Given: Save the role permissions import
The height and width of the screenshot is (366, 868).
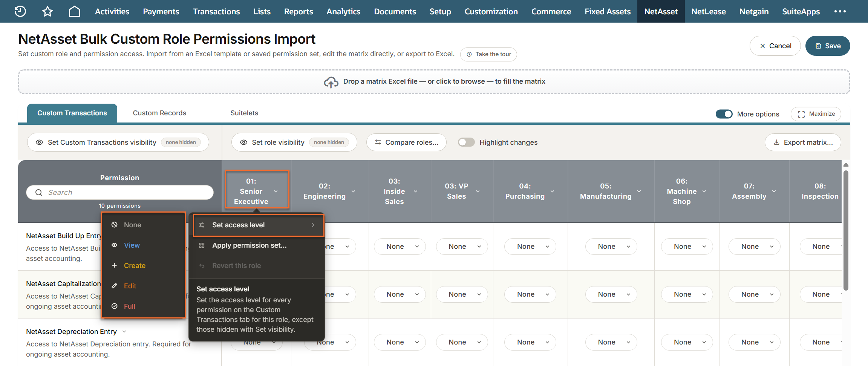Looking at the screenshot, I should 828,46.
